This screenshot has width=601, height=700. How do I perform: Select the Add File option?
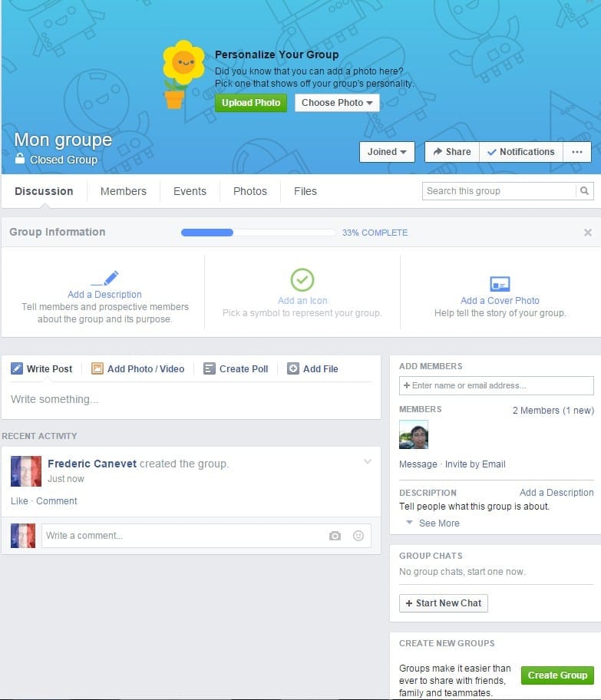312,368
